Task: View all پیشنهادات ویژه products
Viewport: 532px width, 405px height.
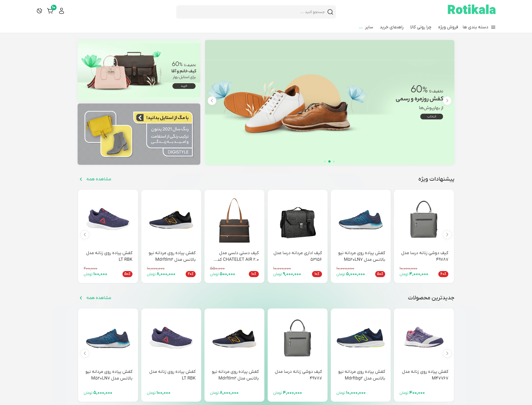Action: pos(99,179)
